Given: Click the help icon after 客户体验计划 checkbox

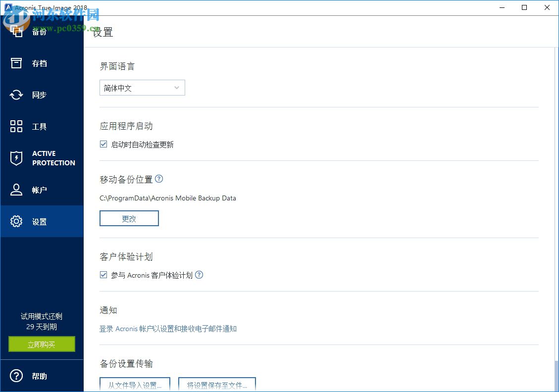Looking at the screenshot, I should pos(199,275).
